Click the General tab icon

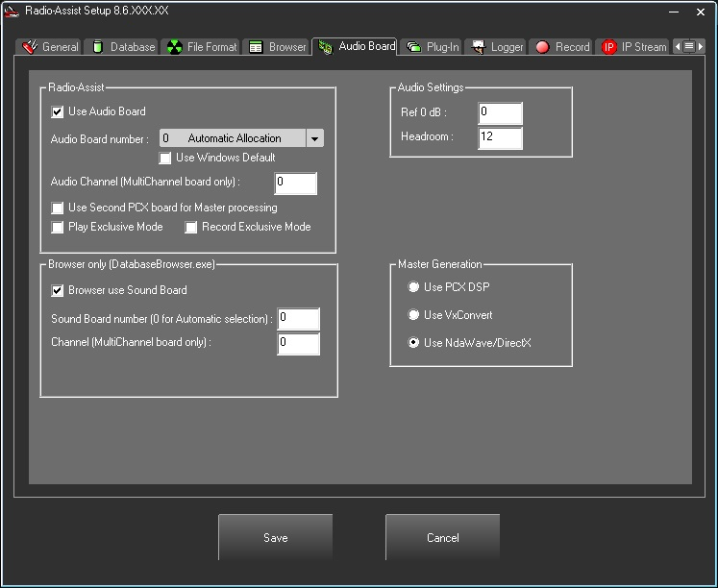coord(30,47)
